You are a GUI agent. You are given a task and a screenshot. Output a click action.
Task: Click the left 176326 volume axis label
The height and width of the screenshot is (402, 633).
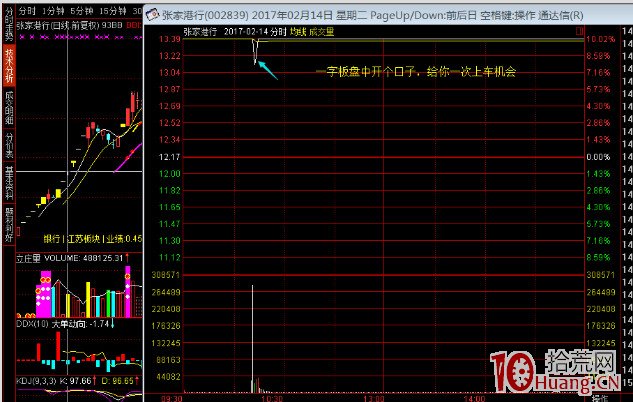[x=166, y=326]
